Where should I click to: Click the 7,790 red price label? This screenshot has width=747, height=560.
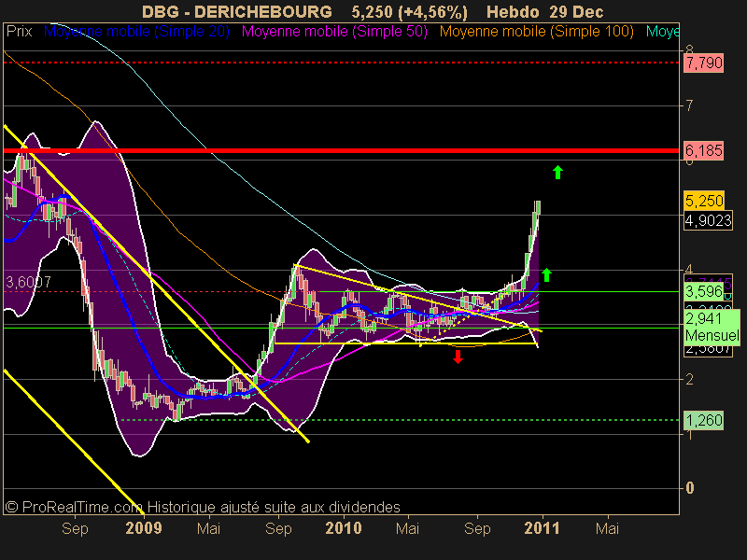coord(704,63)
